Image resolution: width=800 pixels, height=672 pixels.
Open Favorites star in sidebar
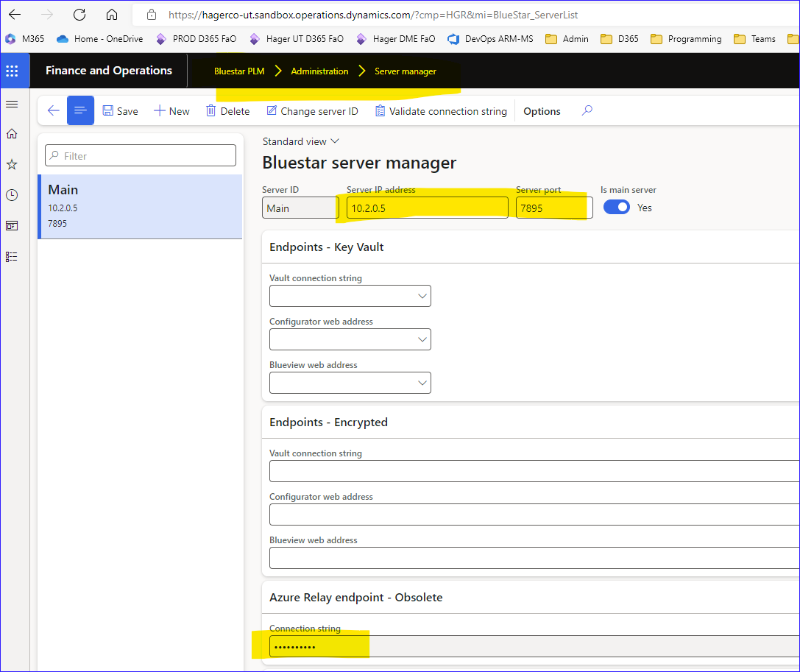(12, 164)
